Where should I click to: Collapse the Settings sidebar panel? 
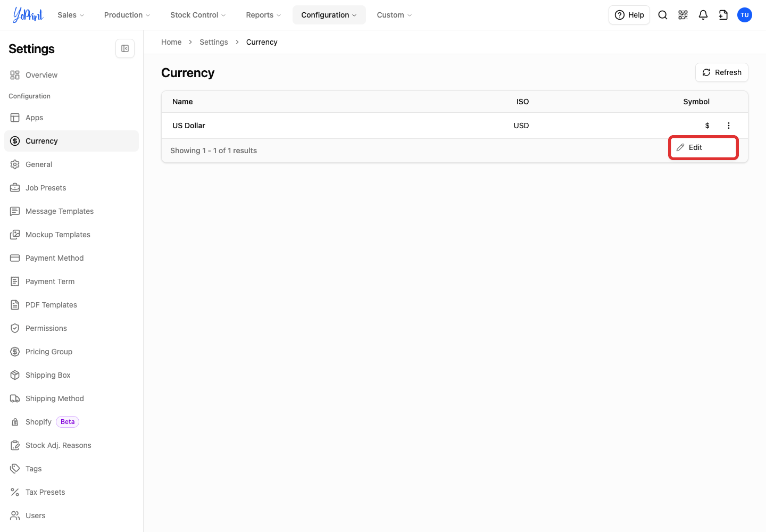(125, 48)
